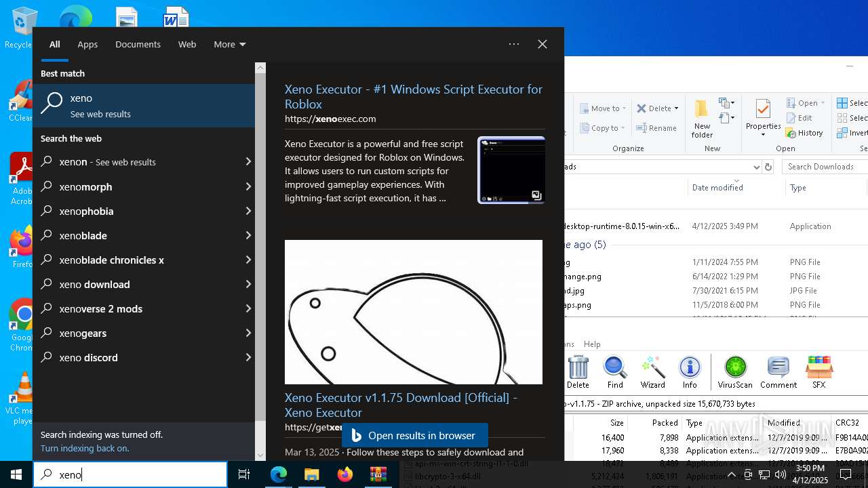The image size is (868, 488).
Task: Launch Microsoft Edge from taskbar
Action: pos(279,474)
